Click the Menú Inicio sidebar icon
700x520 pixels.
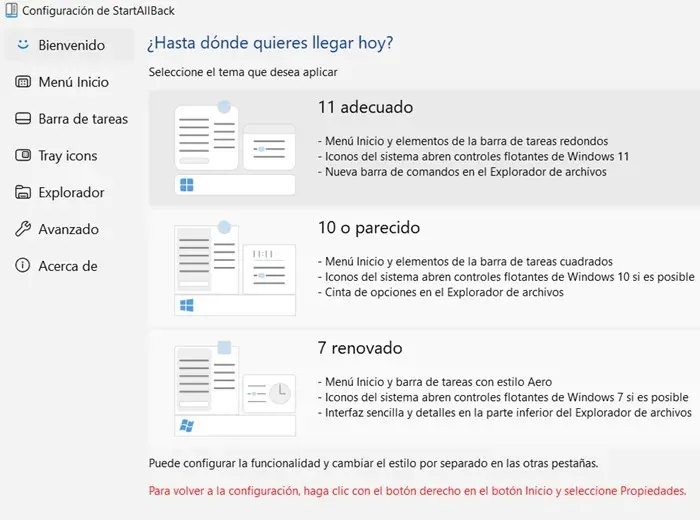pyautogui.click(x=23, y=82)
